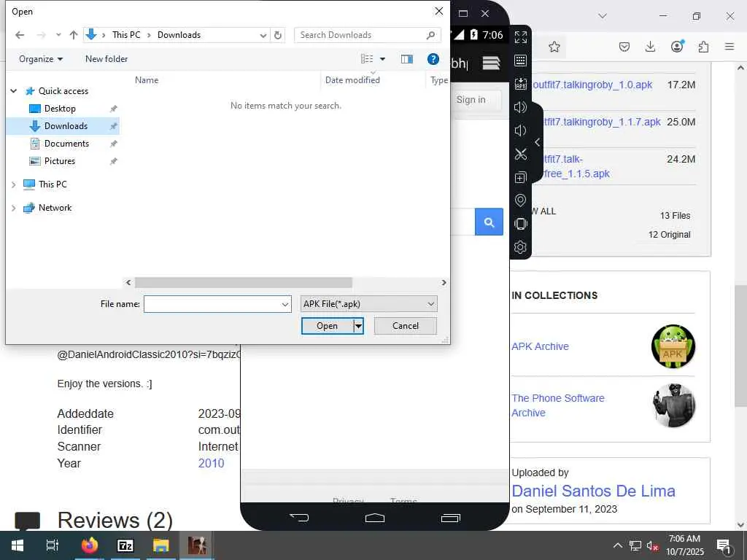Collapse the emulator sidebar arrow
The image size is (747, 560).
pos(538,142)
